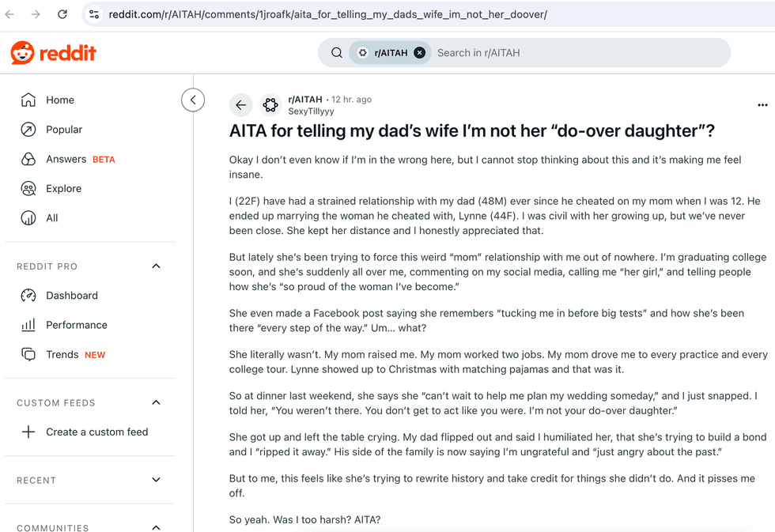Click the Performance bar chart icon
Image resolution: width=775 pixels, height=532 pixels.
28,325
